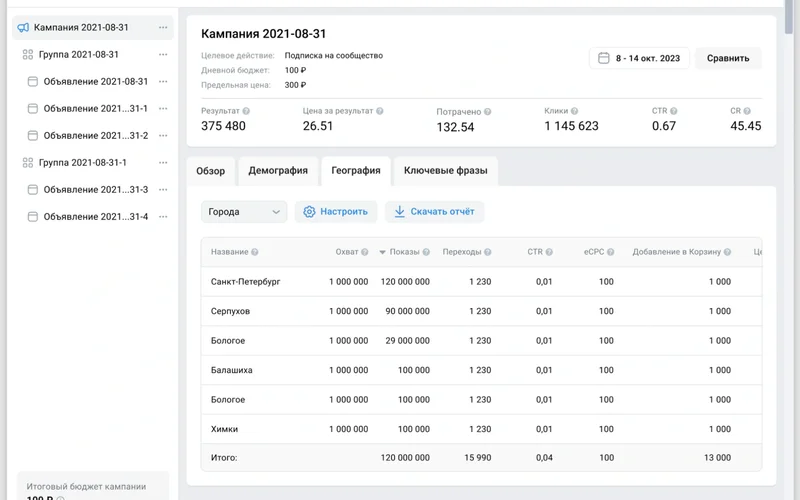This screenshot has height=500, width=800.
Task: Click total cart additions 13 000
Action: 717,458
